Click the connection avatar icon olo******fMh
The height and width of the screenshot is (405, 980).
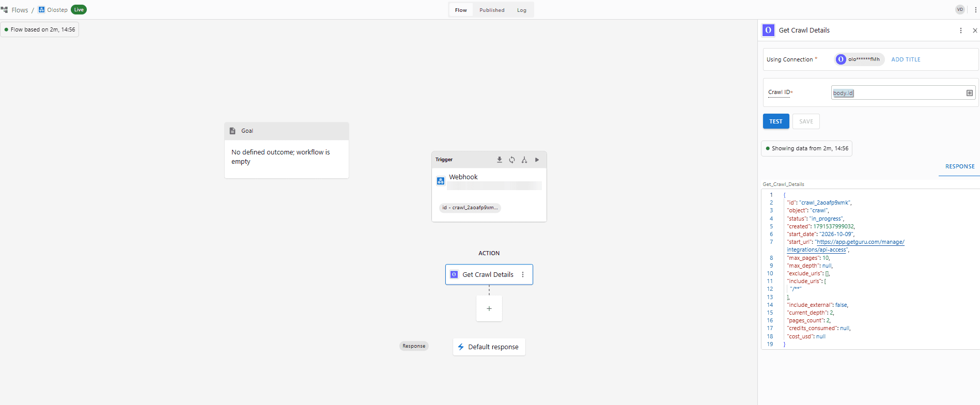pyautogui.click(x=841, y=59)
